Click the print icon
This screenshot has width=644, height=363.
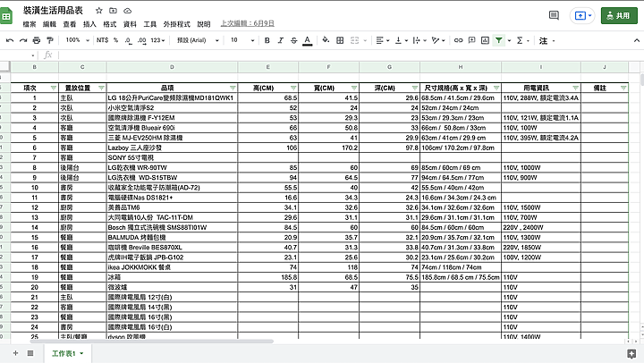point(37,40)
